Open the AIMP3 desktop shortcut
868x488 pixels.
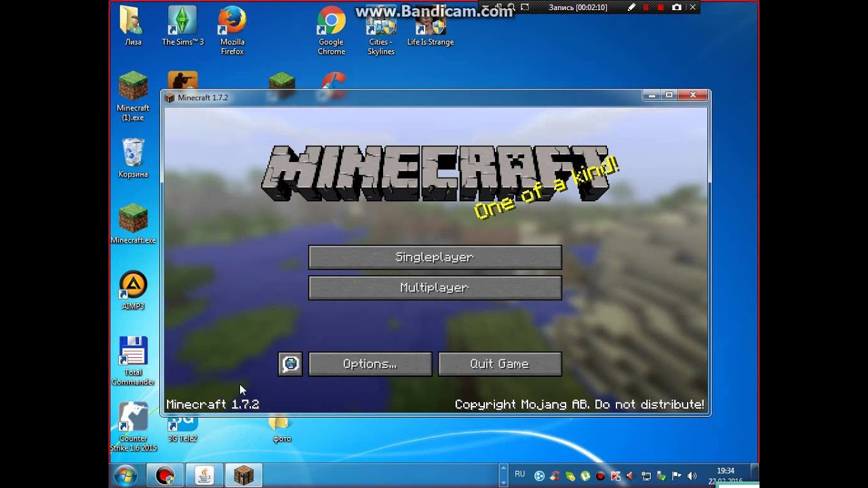coord(133,290)
